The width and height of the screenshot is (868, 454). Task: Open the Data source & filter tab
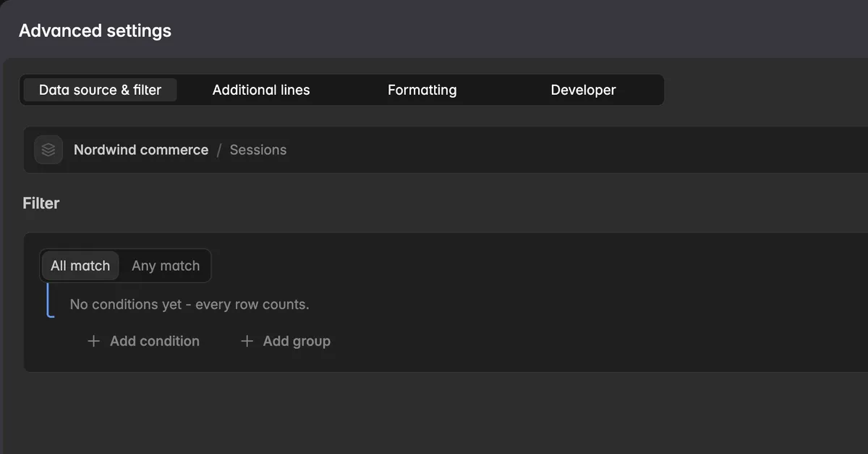click(100, 90)
